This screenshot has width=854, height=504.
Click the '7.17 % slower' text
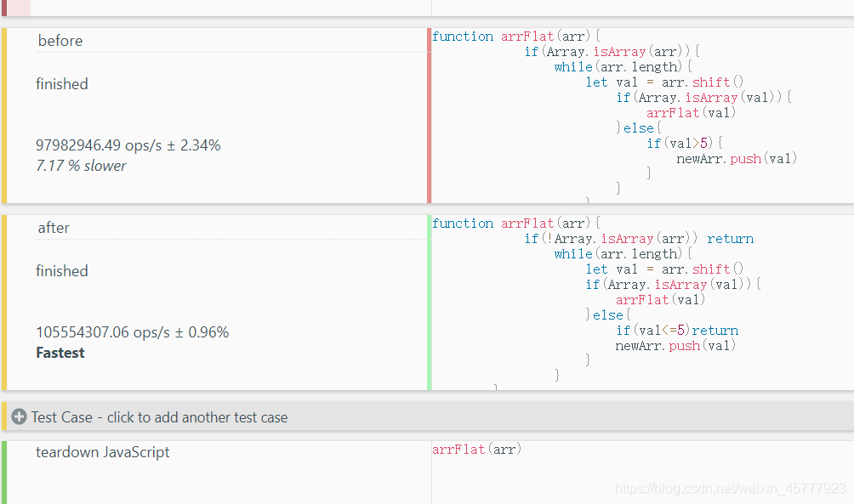click(81, 166)
